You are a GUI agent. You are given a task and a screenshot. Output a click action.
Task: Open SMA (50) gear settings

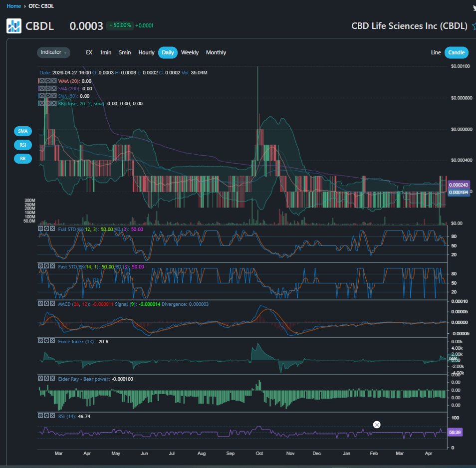tap(48, 96)
